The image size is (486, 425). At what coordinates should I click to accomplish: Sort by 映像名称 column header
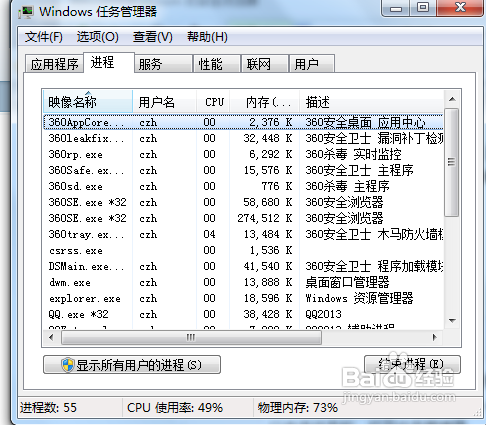[88, 101]
